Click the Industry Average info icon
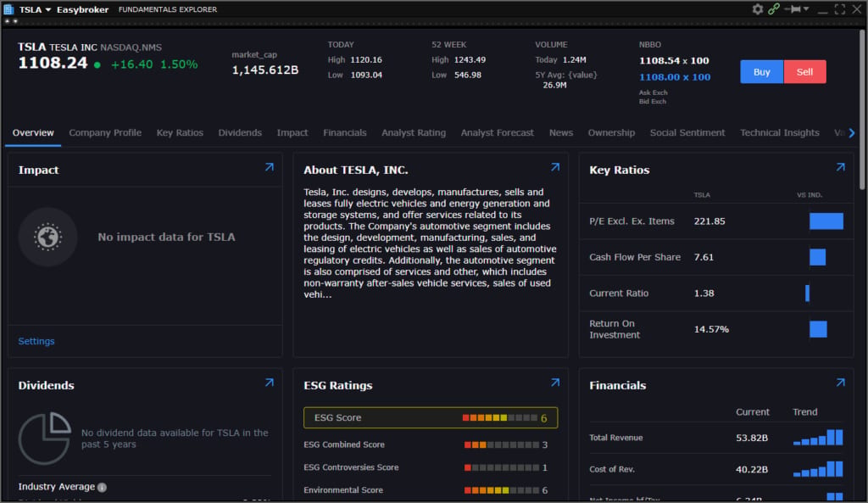The width and height of the screenshot is (868, 503). [102, 488]
